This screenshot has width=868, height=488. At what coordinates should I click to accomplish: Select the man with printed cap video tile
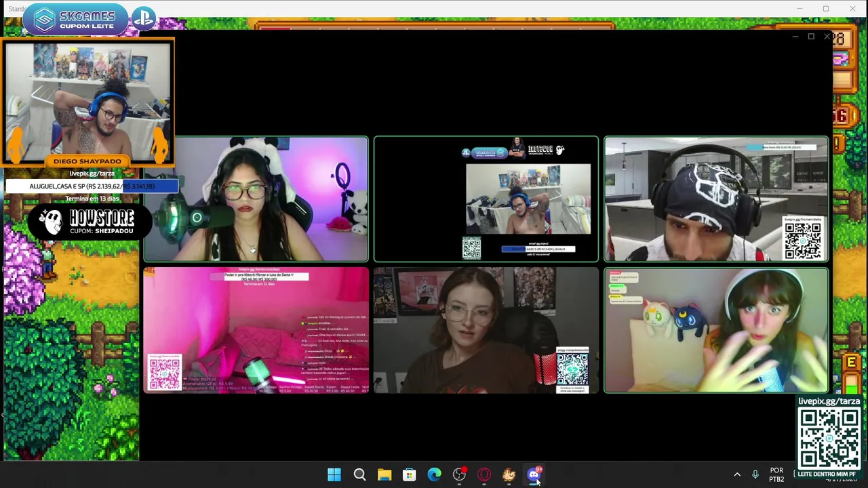point(716,199)
